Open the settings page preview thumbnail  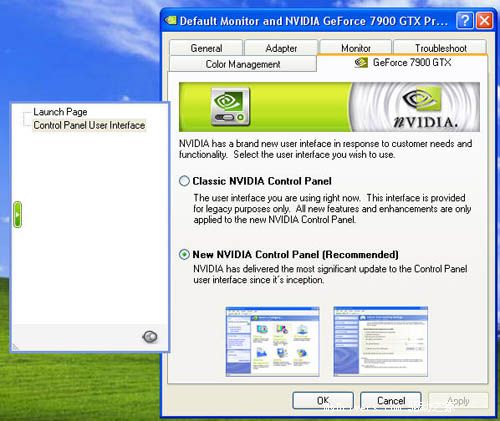coord(380,342)
